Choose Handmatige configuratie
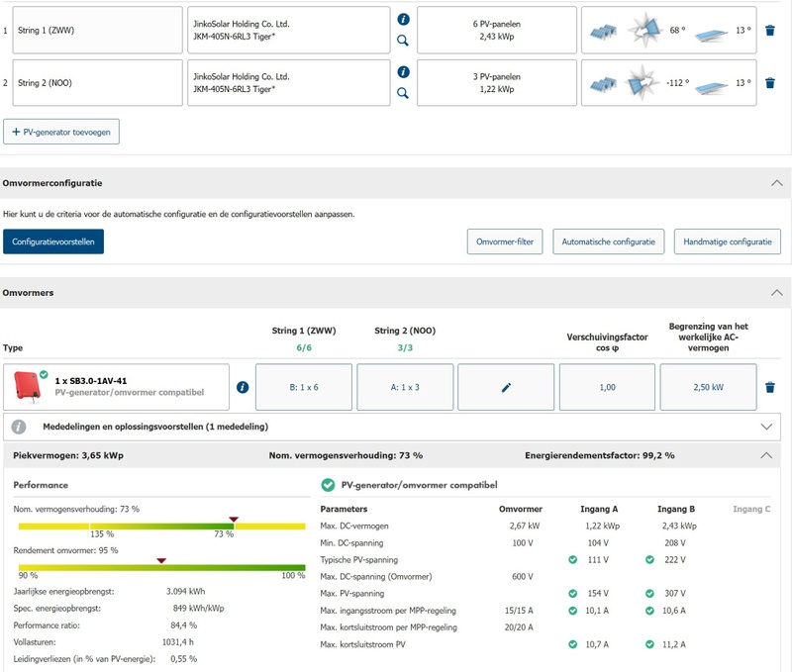This screenshot has width=792, height=672. (x=728, y=241)
